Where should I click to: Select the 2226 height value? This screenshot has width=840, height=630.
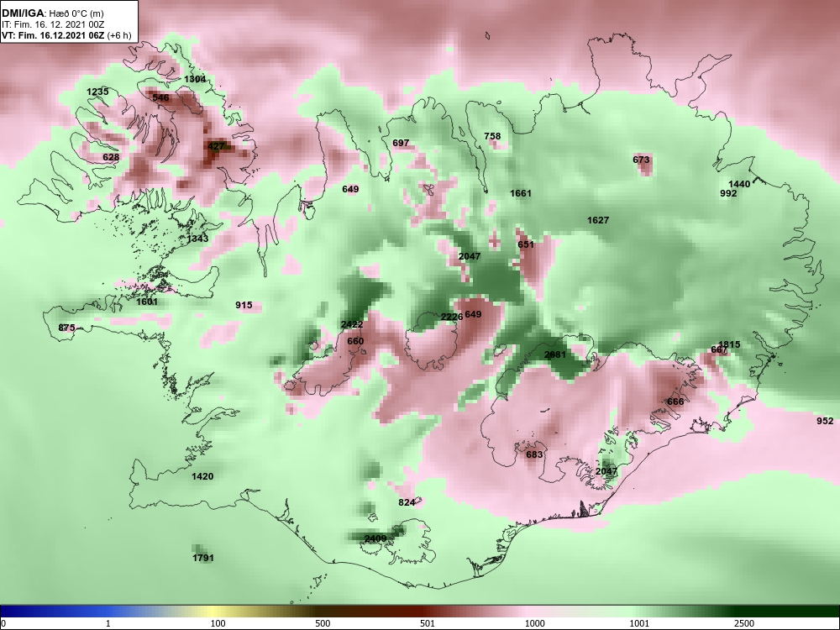(x=452, y=317)
